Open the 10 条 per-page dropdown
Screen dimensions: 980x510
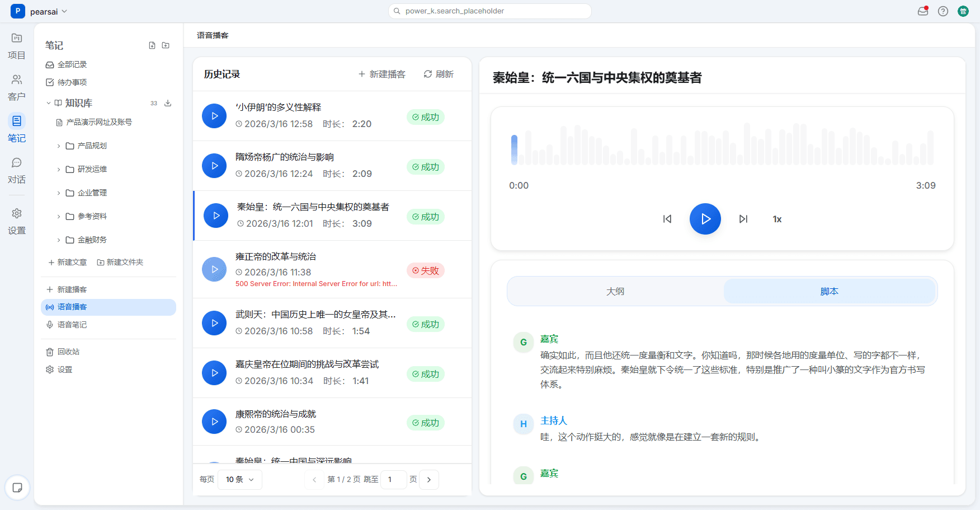point(239,479)
